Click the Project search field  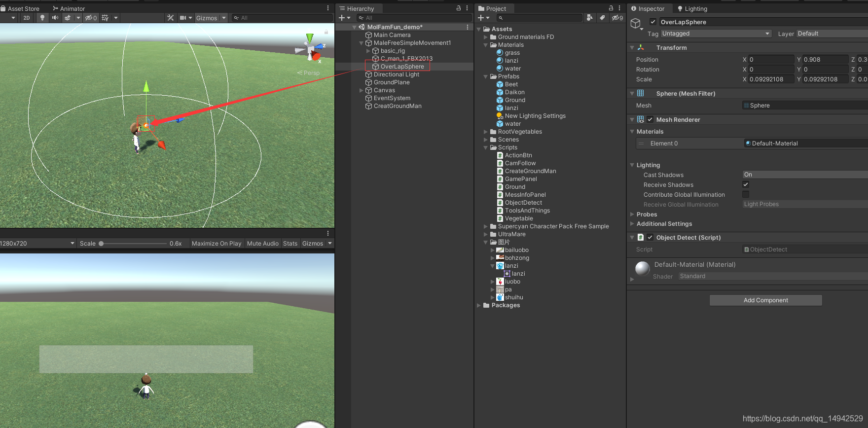click(540, 18)
